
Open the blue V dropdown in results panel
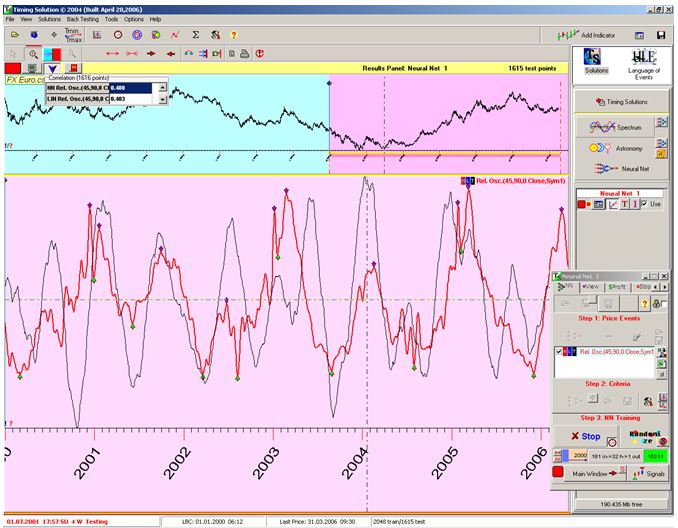coord(52,68)
